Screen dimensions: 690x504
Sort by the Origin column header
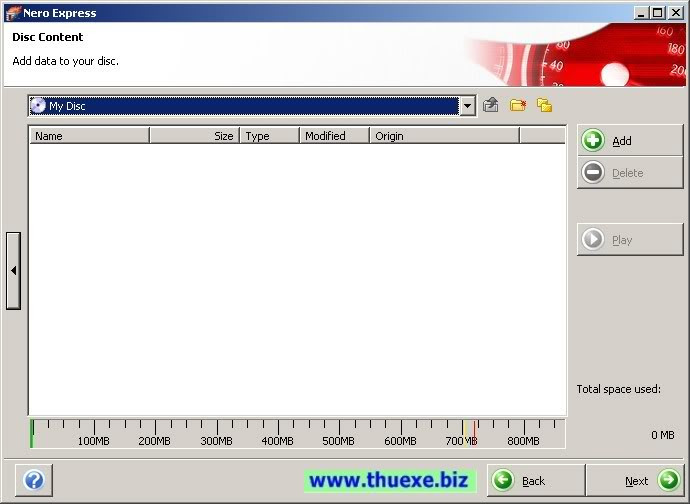pyautogui.click(x=444, y=136)
